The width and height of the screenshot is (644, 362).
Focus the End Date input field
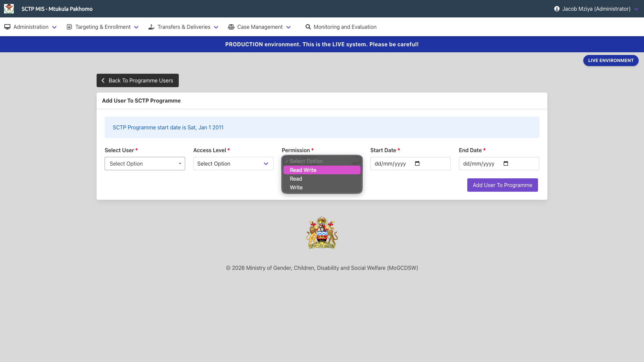[x=499, y=164]
